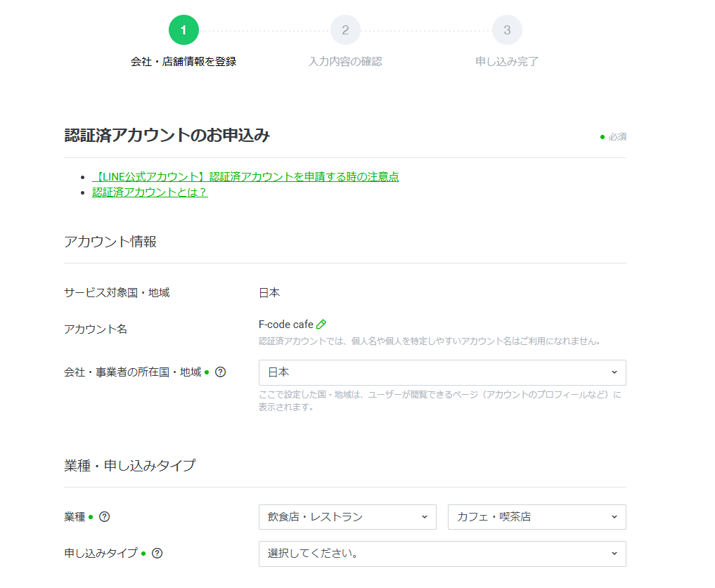Click the pencil icon to edit account name
This screenshot has height=588, width=715.
coord(321,325)
